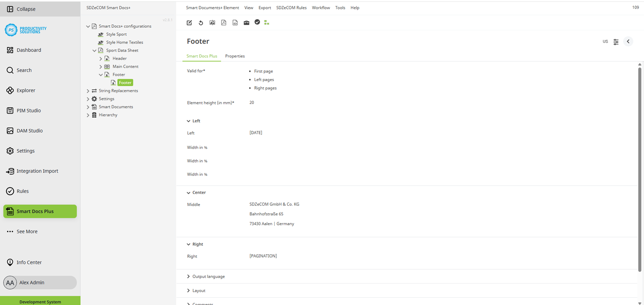Click the green hierarchy toolbar icon
This screenshot has height=305, width=644.
click(267, 22)
